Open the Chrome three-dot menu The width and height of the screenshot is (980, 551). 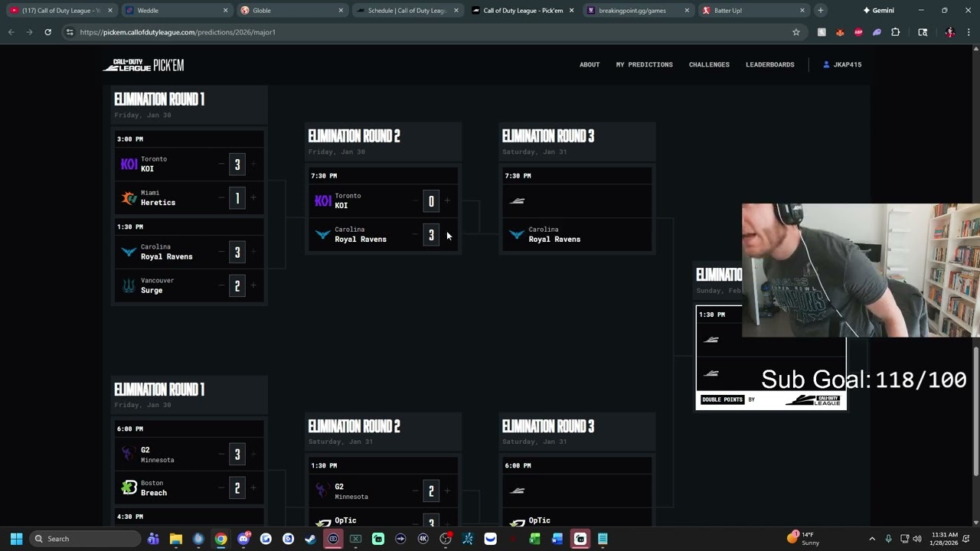point(969,32)
